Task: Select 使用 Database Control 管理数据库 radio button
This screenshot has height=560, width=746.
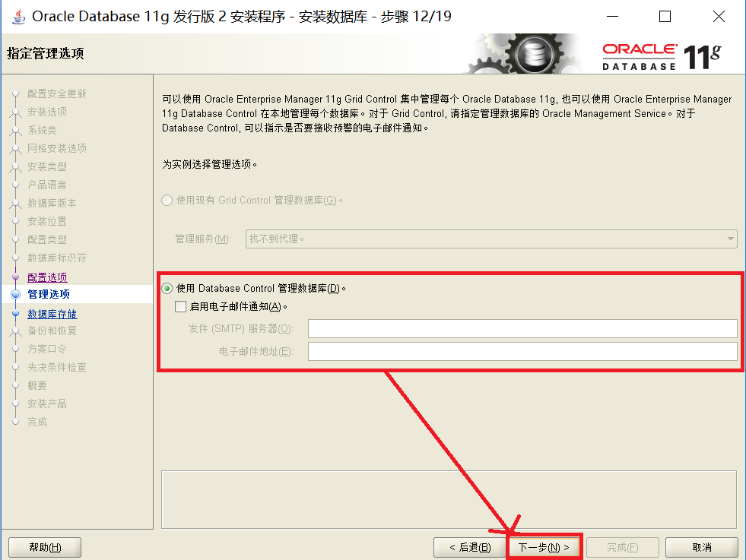Action: (x=167, y=289)
